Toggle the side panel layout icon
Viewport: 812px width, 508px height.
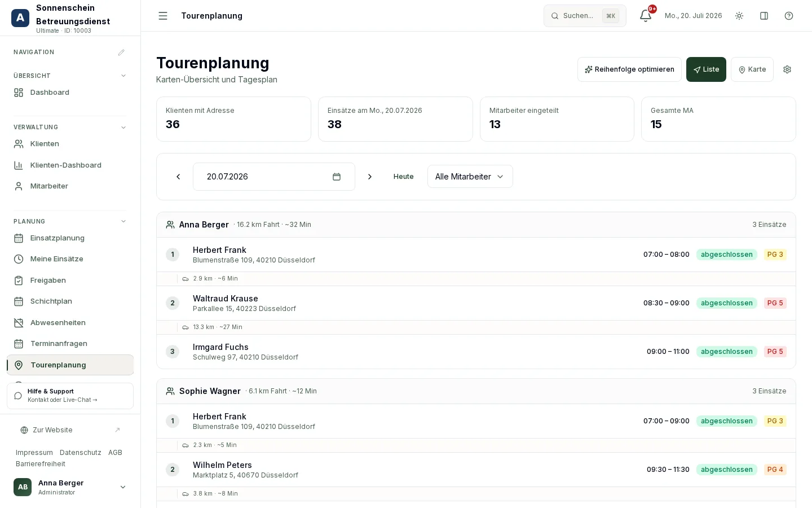coord(764,16)
